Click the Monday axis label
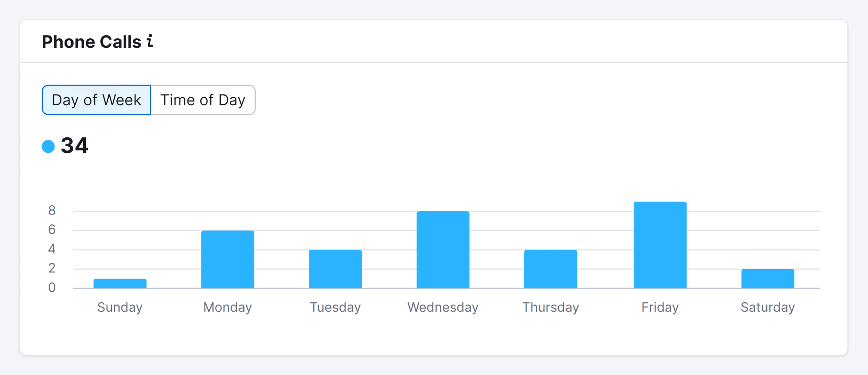 (x=227, y=307)
